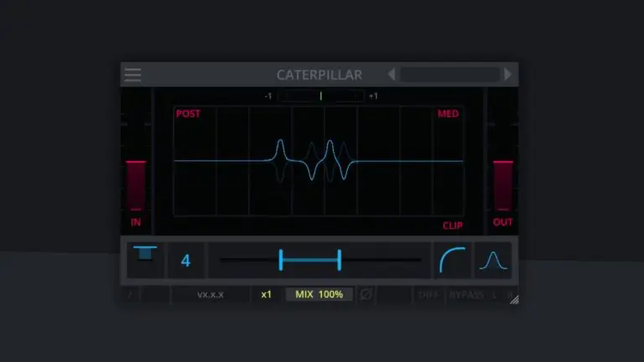The image size is (644, 362).
Task: Toggle the BYPASS button
Action: tap(466, 295)
